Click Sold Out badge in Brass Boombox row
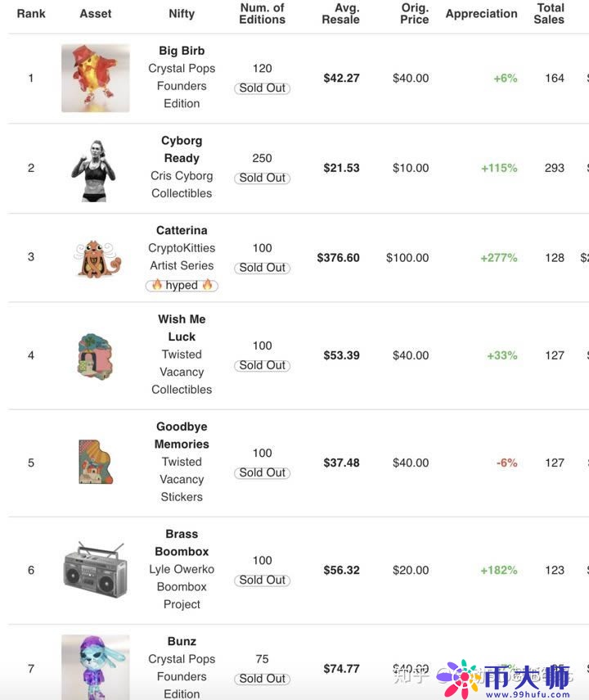This screenshot has height=700, width=589. tap(263, 580)
